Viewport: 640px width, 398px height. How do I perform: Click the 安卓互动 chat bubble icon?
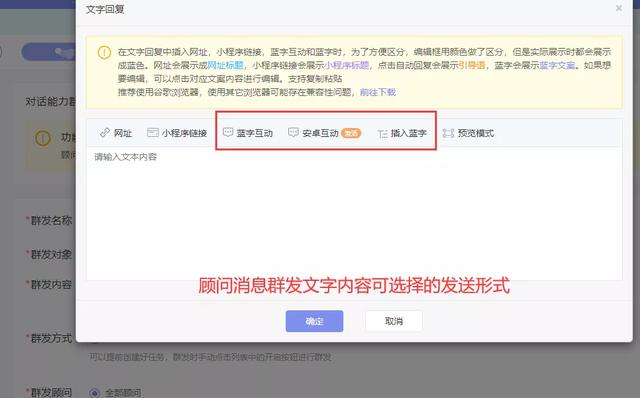coord(293,132)
